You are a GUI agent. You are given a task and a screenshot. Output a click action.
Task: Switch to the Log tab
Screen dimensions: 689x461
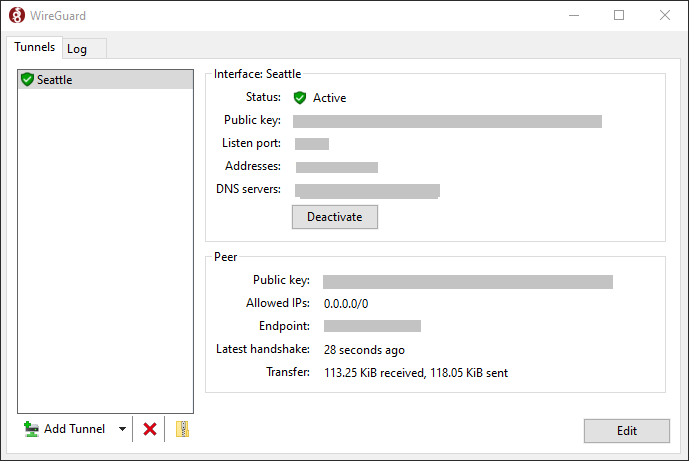coord(84,49)
